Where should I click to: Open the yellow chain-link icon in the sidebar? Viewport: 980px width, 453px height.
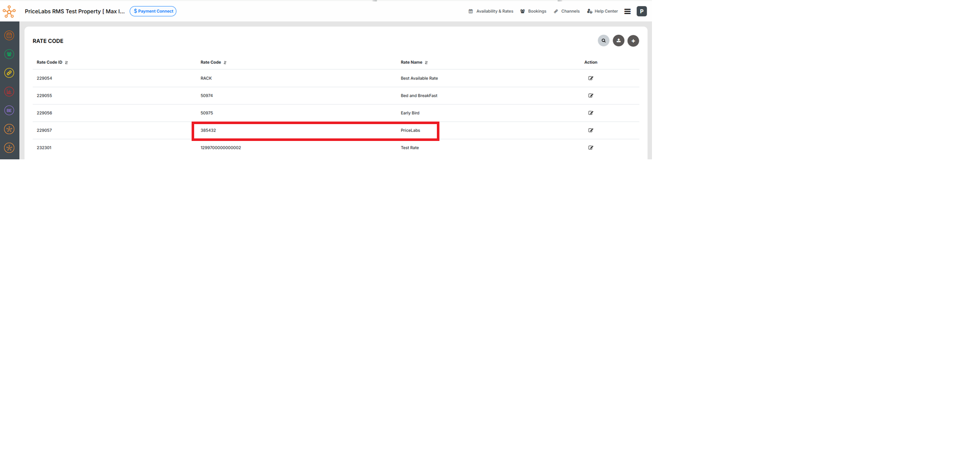9,73
